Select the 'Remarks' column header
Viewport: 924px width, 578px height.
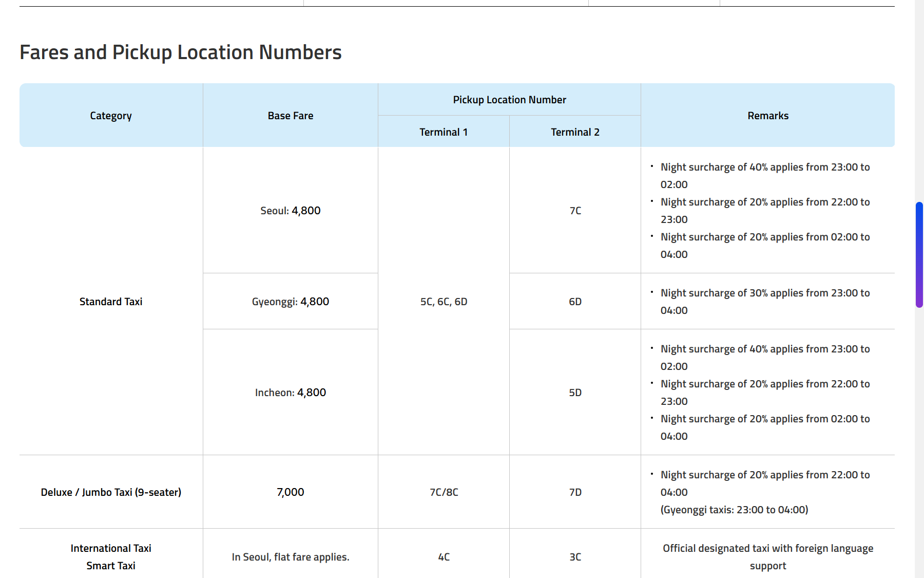coord(768,116)
